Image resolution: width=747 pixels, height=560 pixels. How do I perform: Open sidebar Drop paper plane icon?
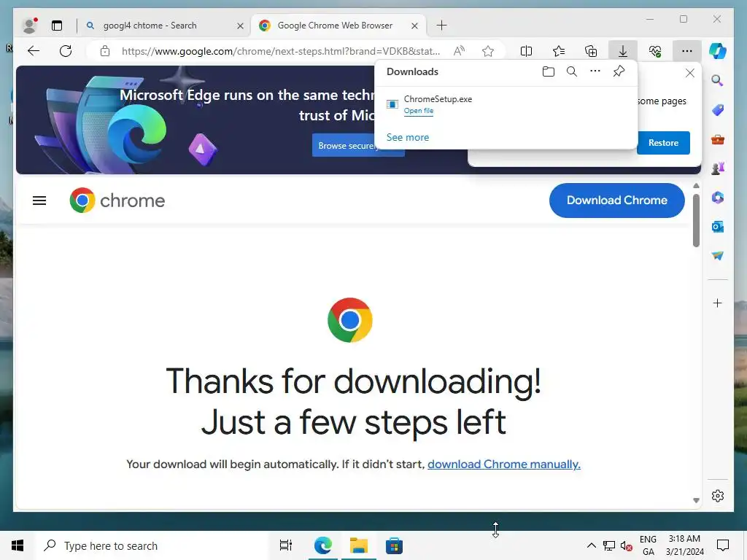(718, 256)
